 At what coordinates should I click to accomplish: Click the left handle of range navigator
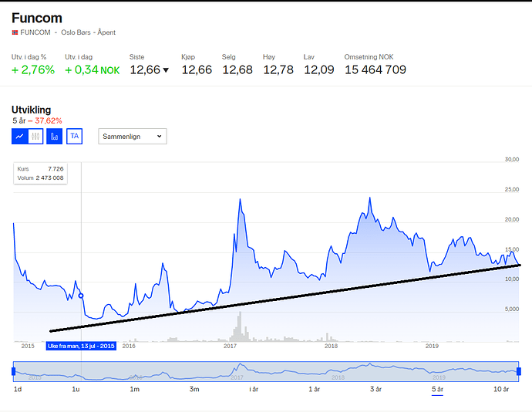click(14, 371)
